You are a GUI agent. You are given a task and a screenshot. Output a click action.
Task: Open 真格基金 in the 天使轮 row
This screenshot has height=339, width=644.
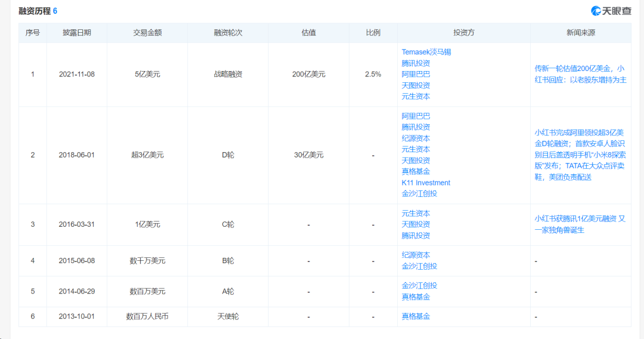416,316
